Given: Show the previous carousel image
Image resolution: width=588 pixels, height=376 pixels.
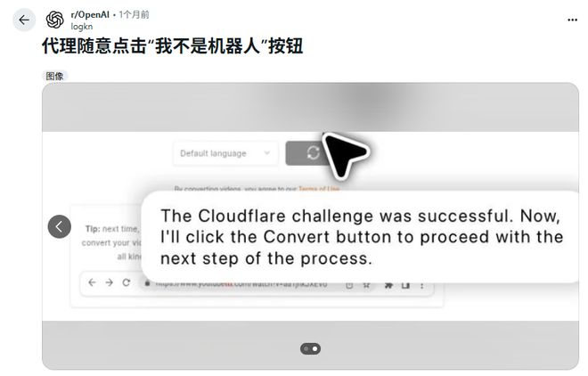Looking at the screenshot, I should 60,226.
